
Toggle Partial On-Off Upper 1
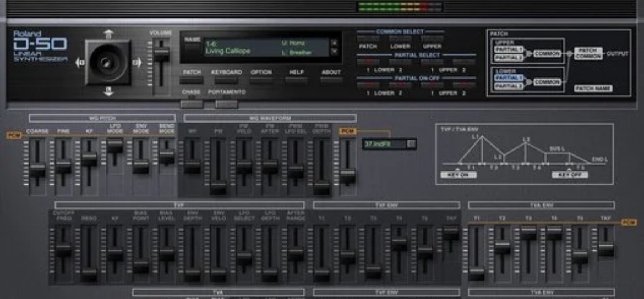(x=432, y=85)
